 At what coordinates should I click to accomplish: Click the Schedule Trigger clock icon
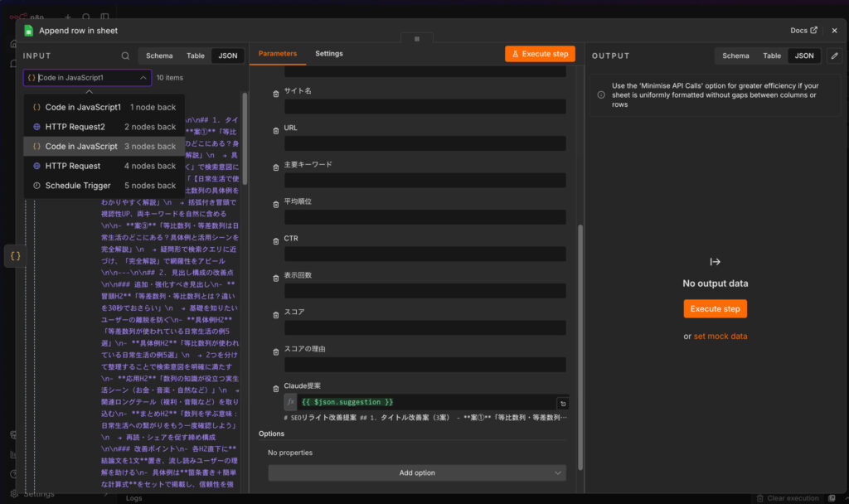point(36,185)
